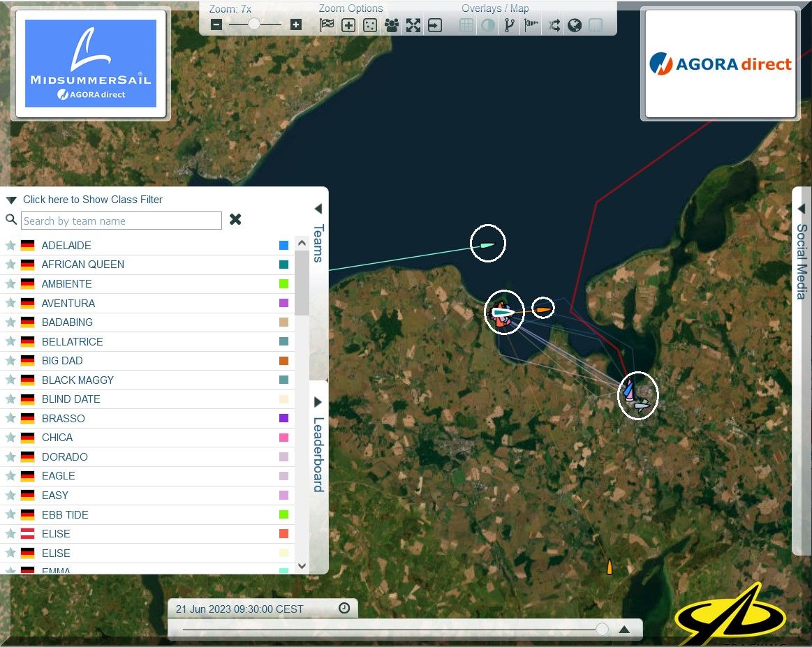This screenshot has width=812, height=647.
Task: Select BLACK MAGGY in team list
Action: coord(77,380)
